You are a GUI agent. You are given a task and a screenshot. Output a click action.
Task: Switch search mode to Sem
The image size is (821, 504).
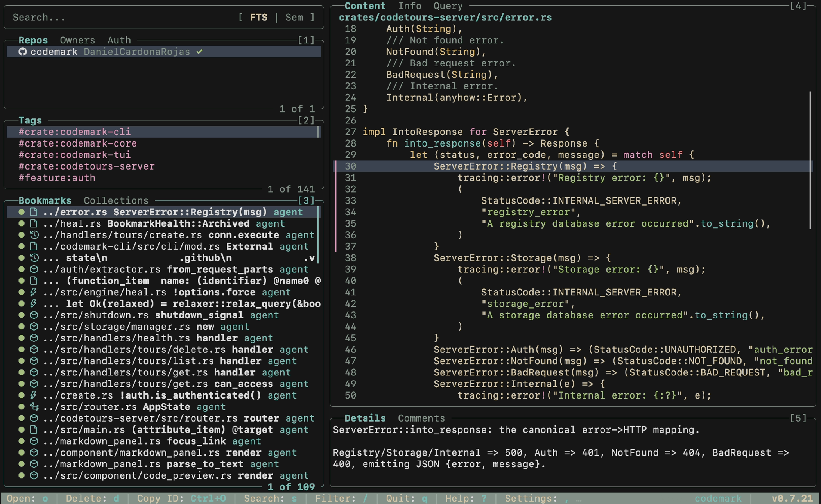click(294, 18)
